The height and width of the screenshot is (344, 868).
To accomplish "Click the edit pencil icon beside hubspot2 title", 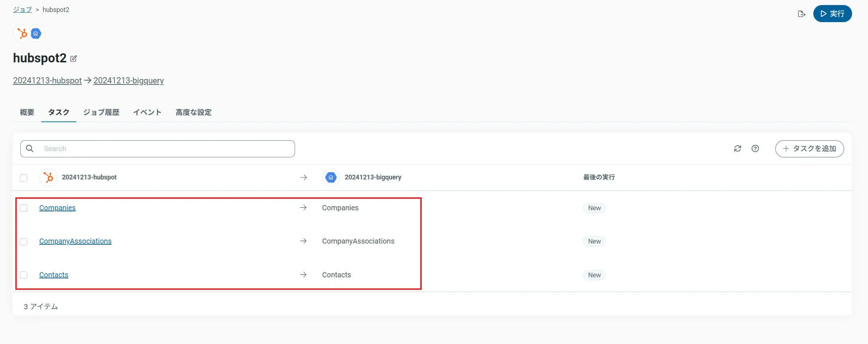I will click(73, 58).
